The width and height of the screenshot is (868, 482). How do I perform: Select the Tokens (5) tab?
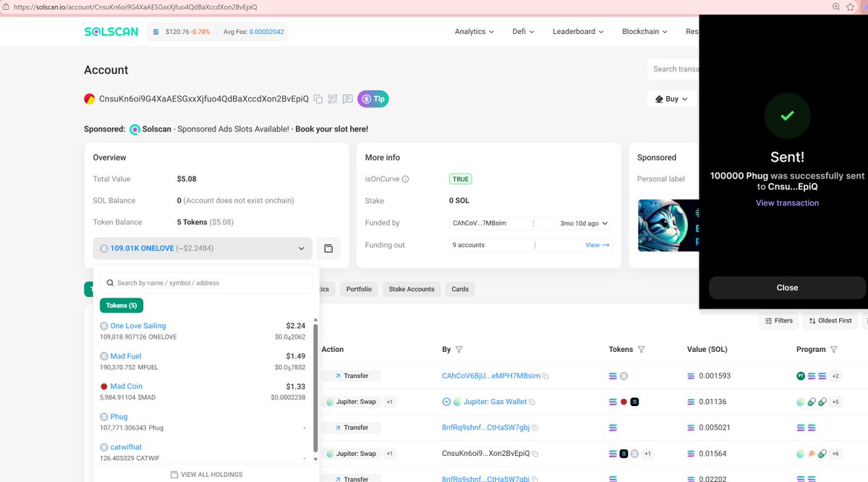point(122,306)
